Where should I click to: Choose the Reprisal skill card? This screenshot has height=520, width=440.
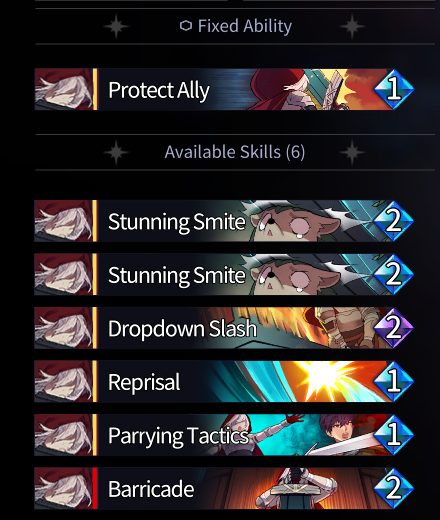pyautogui.click(x=224, y=381)
